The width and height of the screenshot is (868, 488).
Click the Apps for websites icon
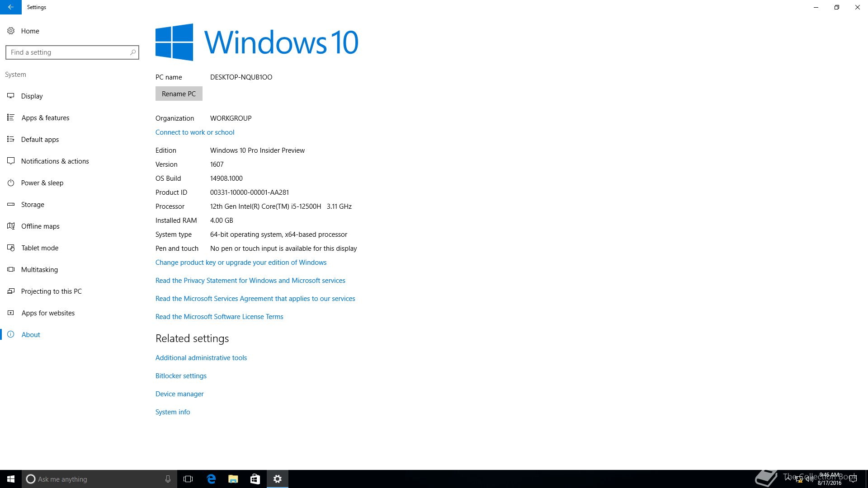pos(10,313)
